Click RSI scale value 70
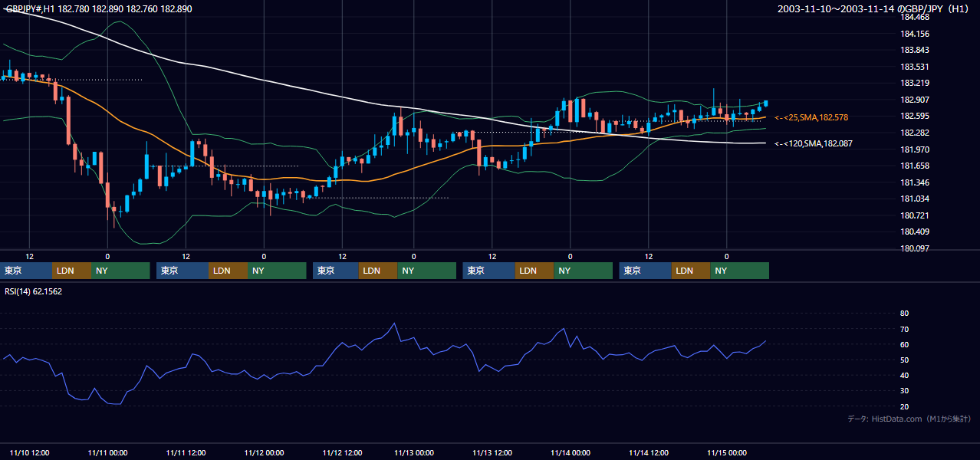 point(904,329)
